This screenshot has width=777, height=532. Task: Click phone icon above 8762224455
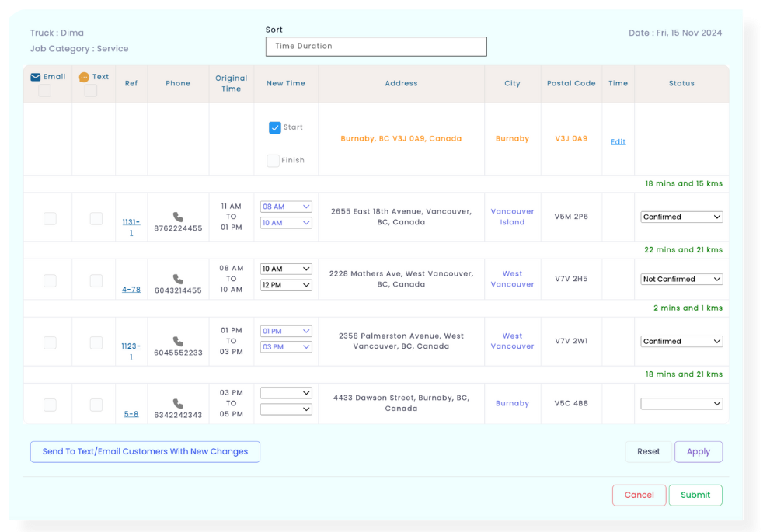point(178,217)
